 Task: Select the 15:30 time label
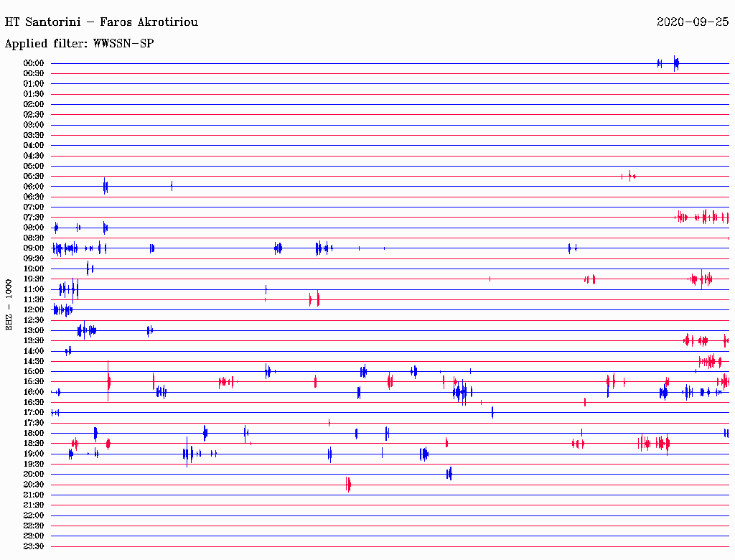click(x=34, y=382)
